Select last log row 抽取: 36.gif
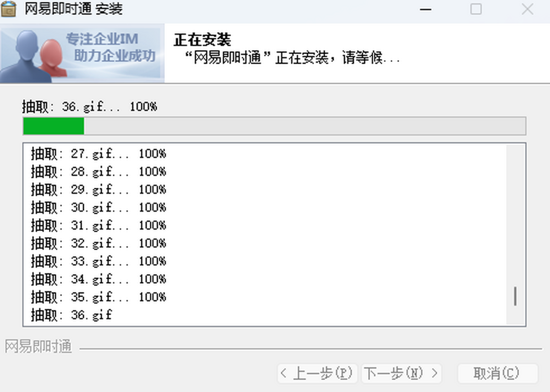550x392 pixels. pyautogui.click(x=71, y=315)
